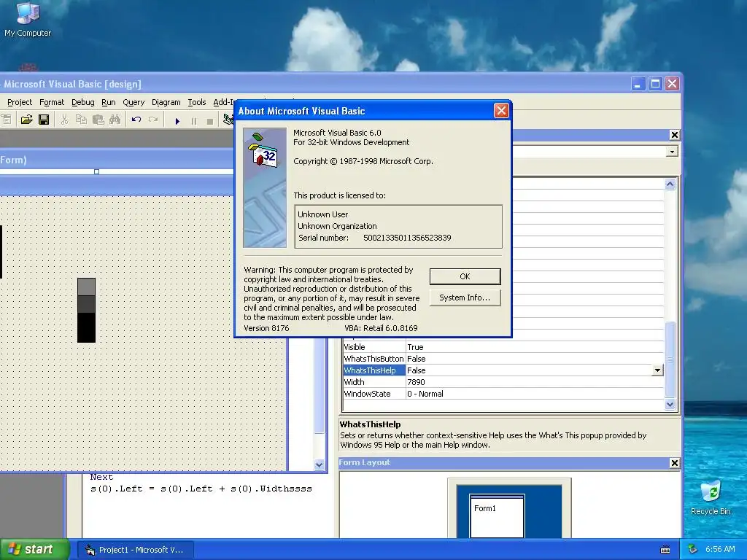
Task: Click the code line 's(0).Left = s(0).Left'
Action: (x=201, y=489)
